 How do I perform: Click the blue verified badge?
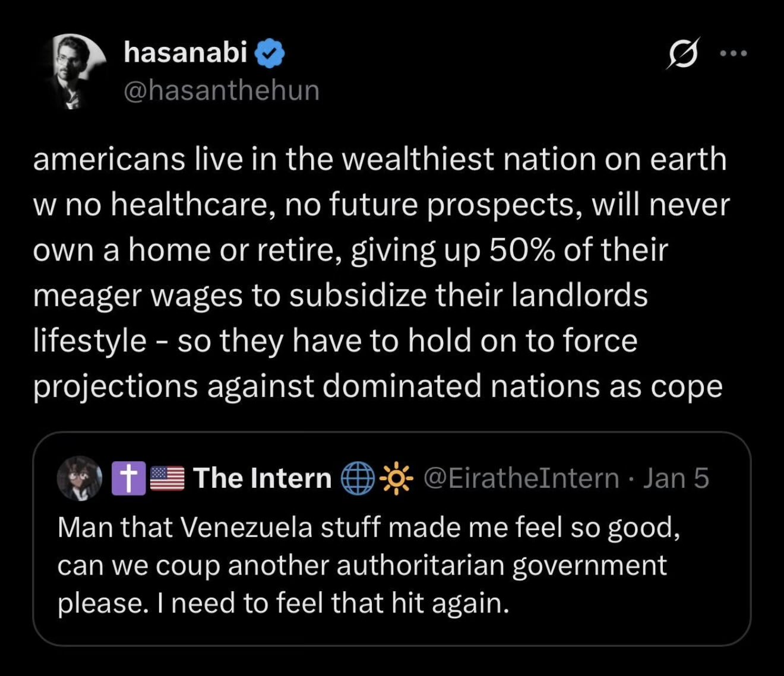coord(270,54)
